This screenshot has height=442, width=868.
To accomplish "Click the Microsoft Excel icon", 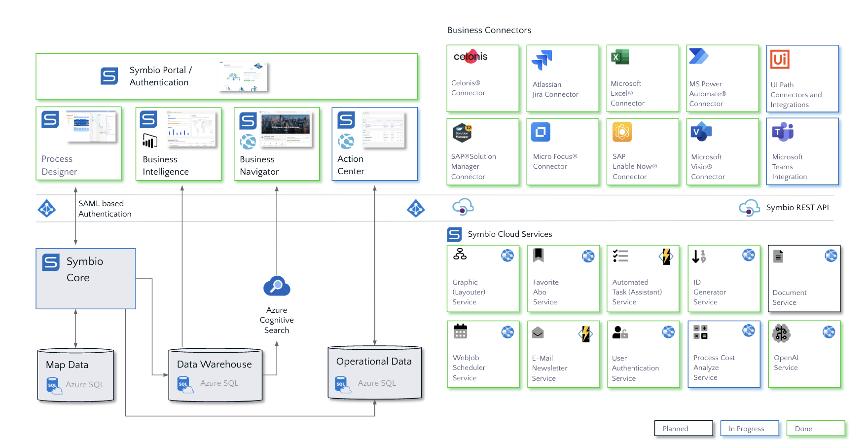I will click(620, 57).
